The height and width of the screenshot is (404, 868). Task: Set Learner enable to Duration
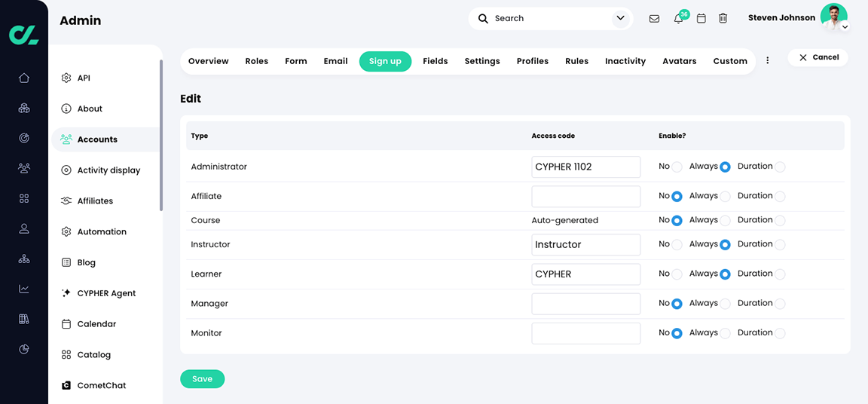(779, 274)
